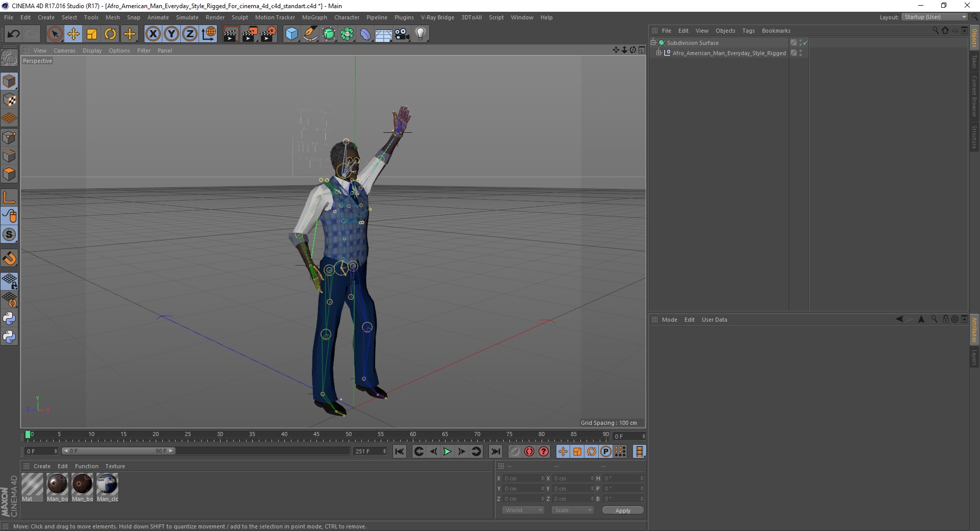The width and height of the screenshot is (980, 531).
Task: Click Attribute Manager back arrow
Action: tap(899, 319)
